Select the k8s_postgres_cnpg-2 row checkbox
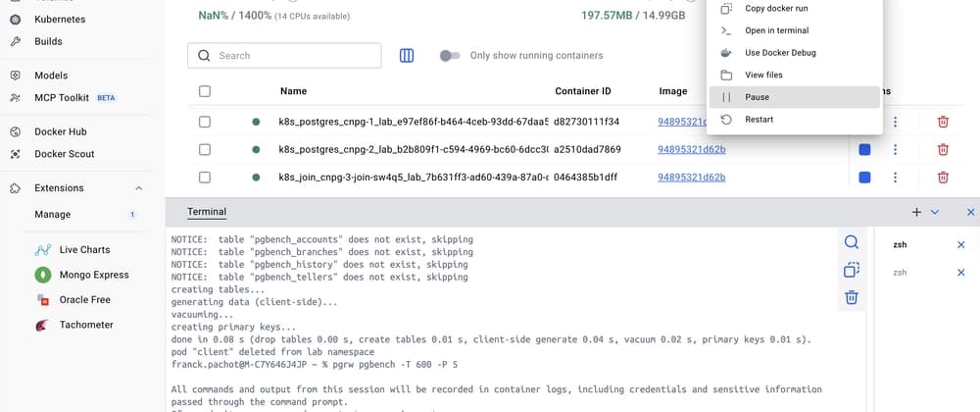The image size is (980, 412). (x=205, y=149)
